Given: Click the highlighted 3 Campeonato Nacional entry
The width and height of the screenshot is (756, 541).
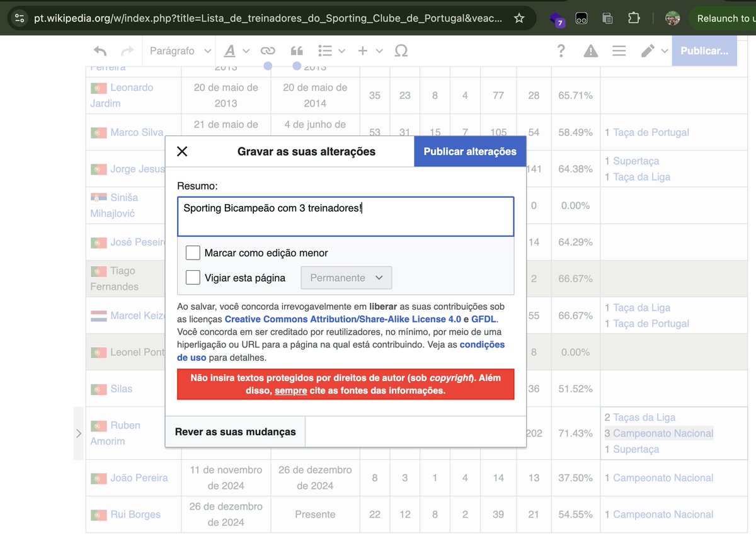Looking at the screenshot, I should click(x=658, y=433).
